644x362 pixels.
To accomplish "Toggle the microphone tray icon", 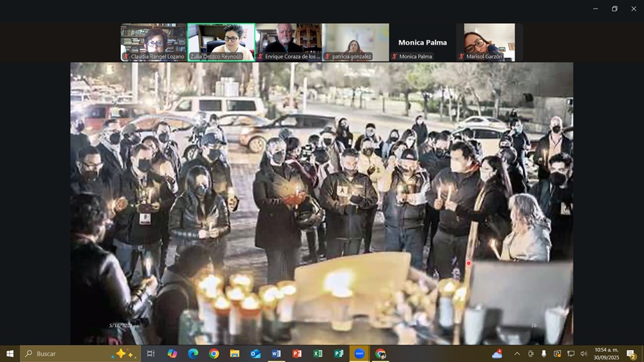I will 543,354.
